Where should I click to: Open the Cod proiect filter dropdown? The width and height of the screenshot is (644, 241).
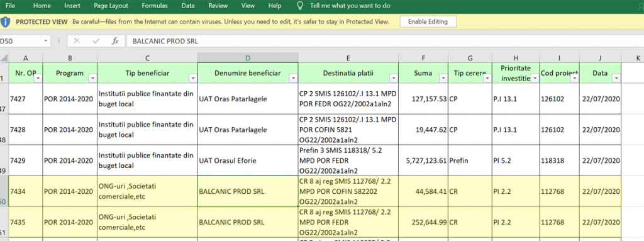574,78
